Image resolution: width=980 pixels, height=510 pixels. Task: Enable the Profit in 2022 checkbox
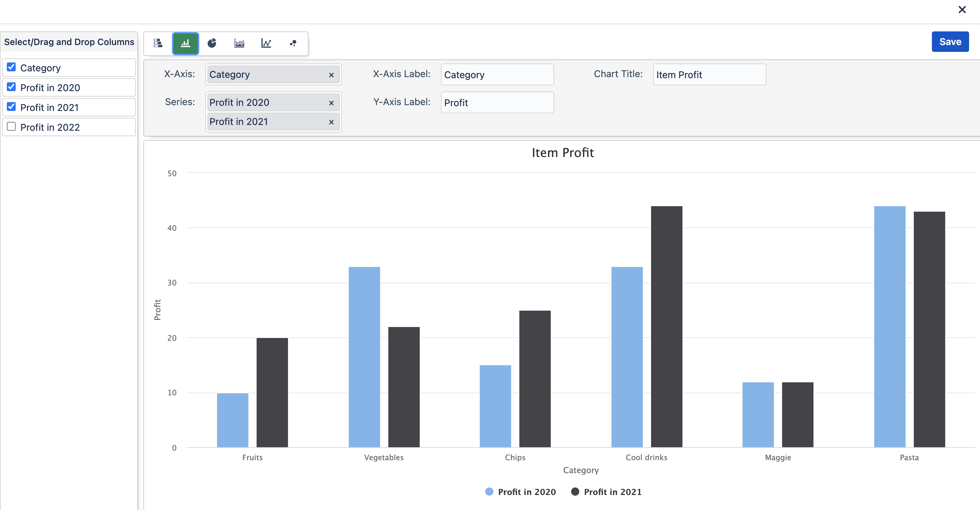(11, 127)
